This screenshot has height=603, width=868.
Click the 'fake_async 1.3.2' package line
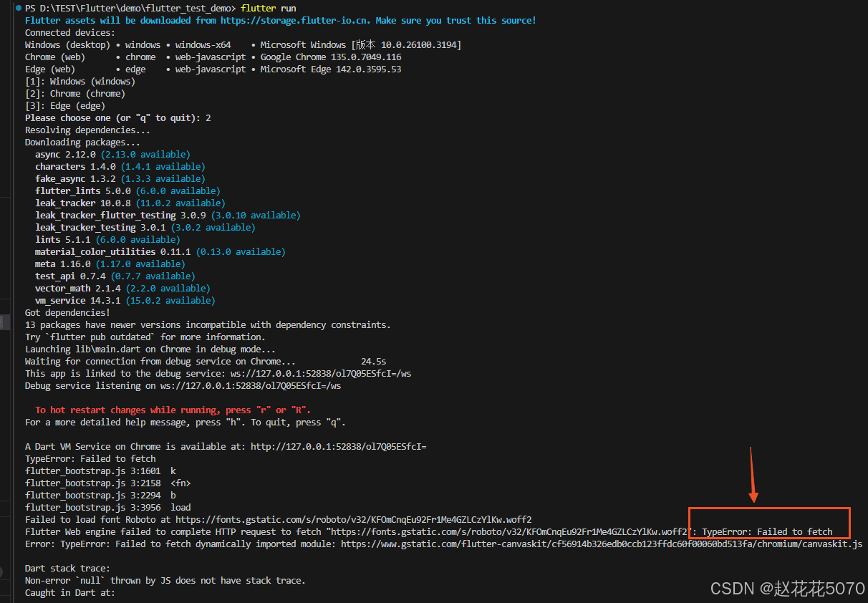[x=120, y=178]
